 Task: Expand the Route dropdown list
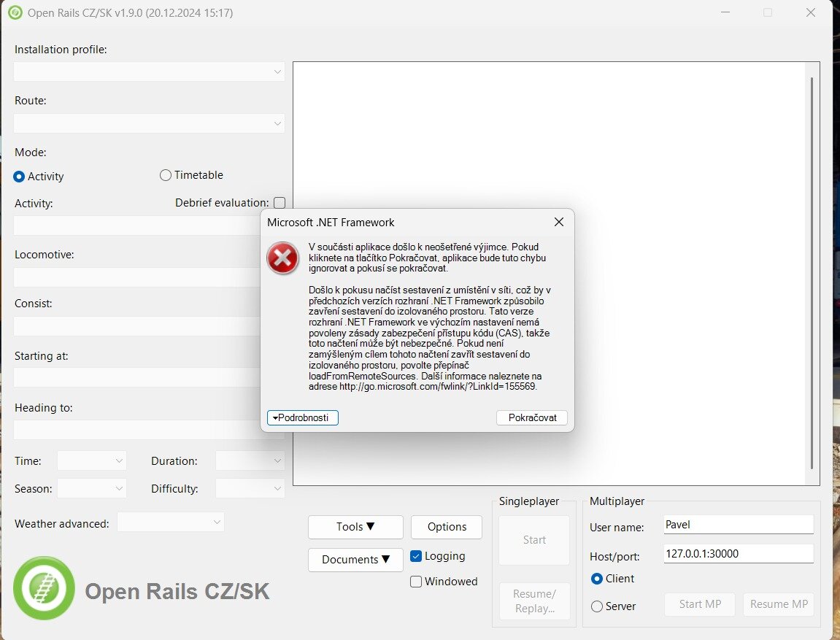149,123
